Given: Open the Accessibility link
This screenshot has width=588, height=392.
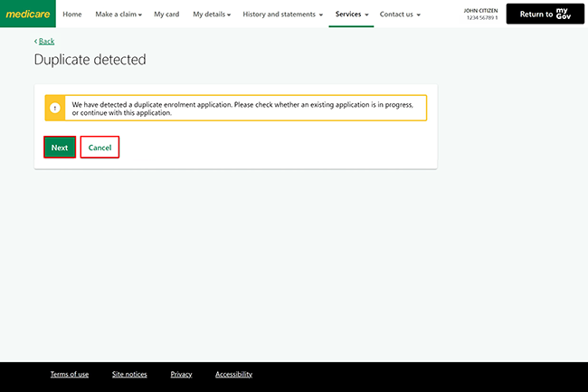Looking at the screenshot, I should coord(233,374).
